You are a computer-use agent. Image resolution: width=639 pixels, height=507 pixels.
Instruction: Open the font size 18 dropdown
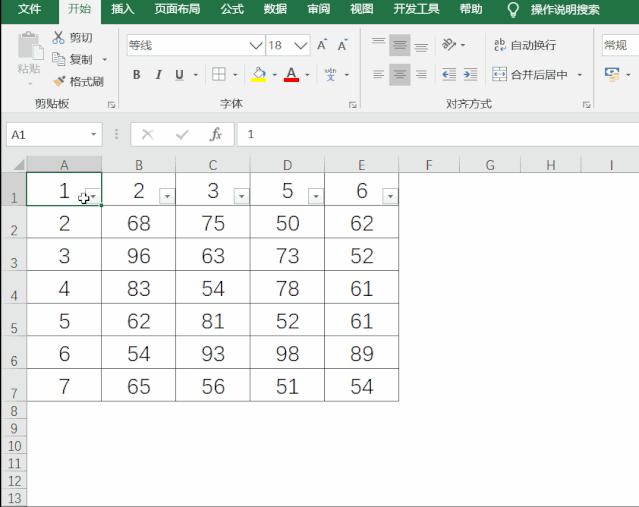pyautogui.click(x=301, y=45)
